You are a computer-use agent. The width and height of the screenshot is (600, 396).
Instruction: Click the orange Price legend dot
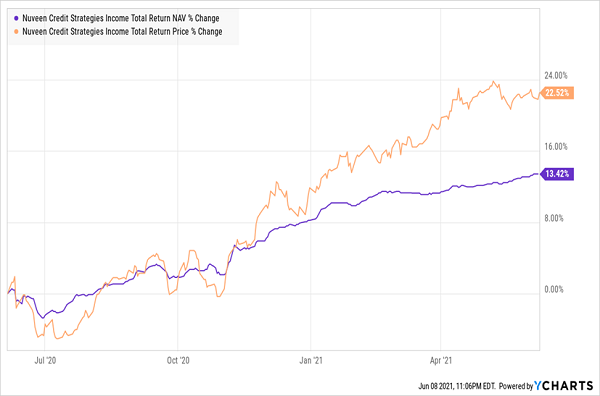pyautogui.click(x=16, y=32)
